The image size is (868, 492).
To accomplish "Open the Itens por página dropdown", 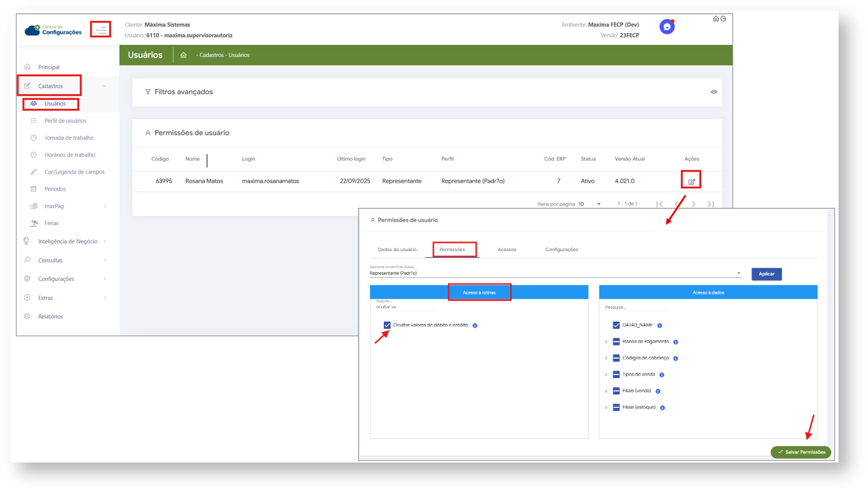I will (x=590, y=204).
